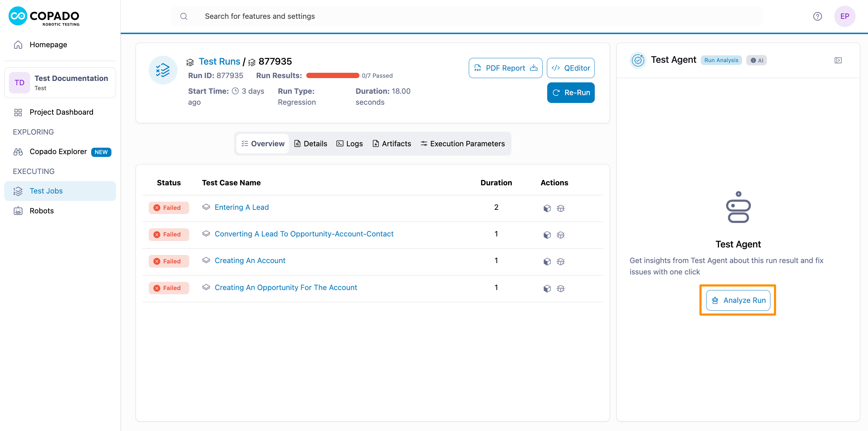
Task: Click the help question mark icon
Action: pyautogui.click(x=817, y=16)
